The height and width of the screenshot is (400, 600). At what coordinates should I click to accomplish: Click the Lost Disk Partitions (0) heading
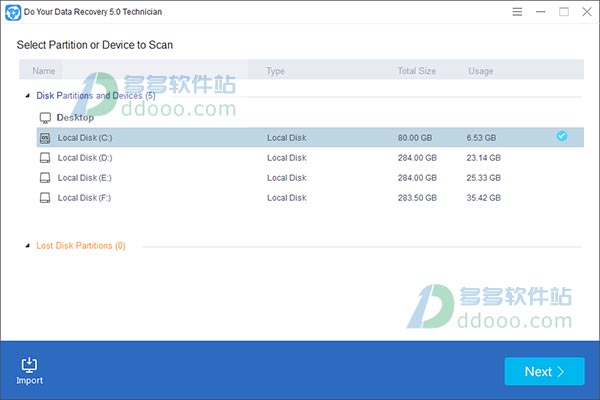point(81,246)
